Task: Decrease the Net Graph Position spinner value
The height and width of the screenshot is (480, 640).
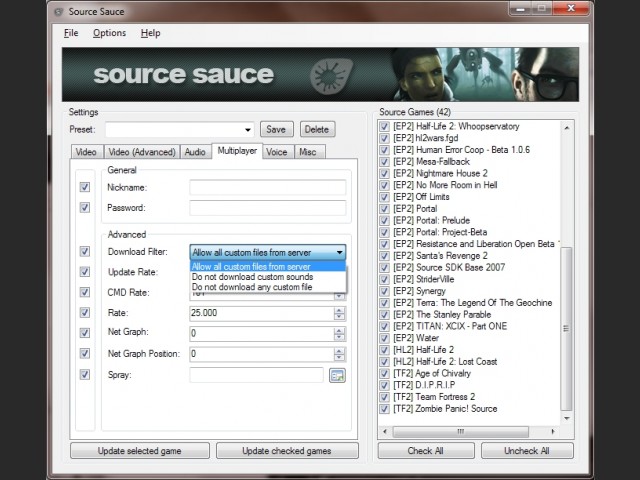Action: (339, 358)
